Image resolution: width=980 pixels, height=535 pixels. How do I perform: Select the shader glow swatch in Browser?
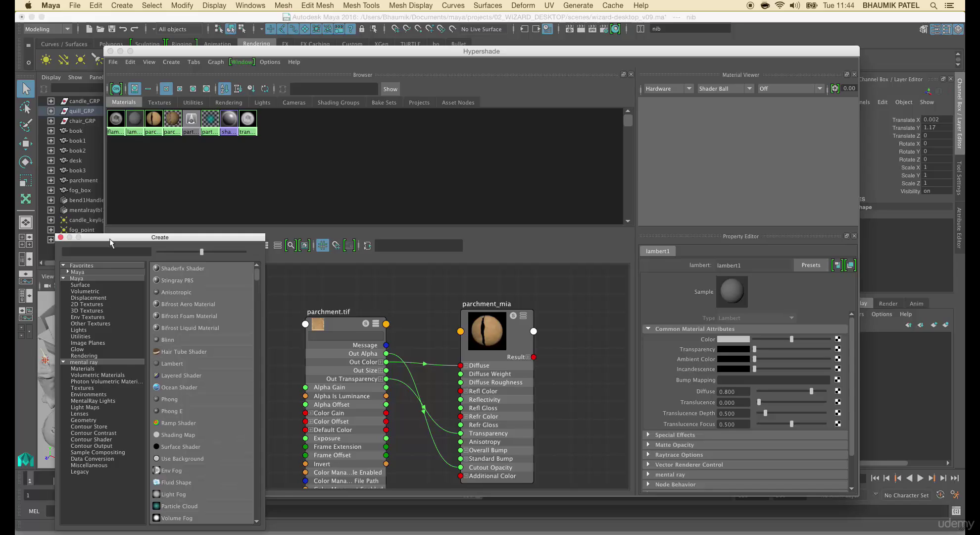click(x=229, y=119)
